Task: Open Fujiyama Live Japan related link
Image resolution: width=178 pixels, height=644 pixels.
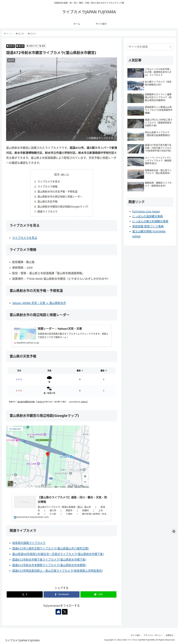Action: click(x=146, y=212)
